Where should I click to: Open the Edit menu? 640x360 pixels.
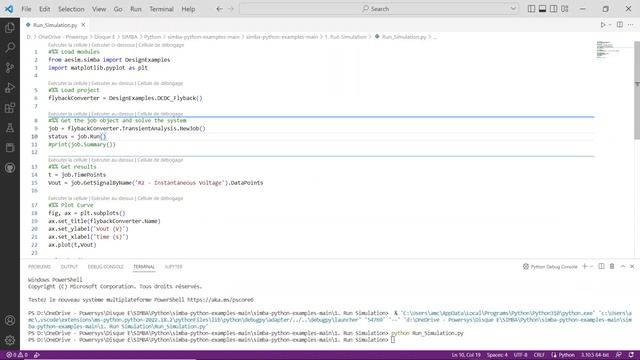coord(44,9)
